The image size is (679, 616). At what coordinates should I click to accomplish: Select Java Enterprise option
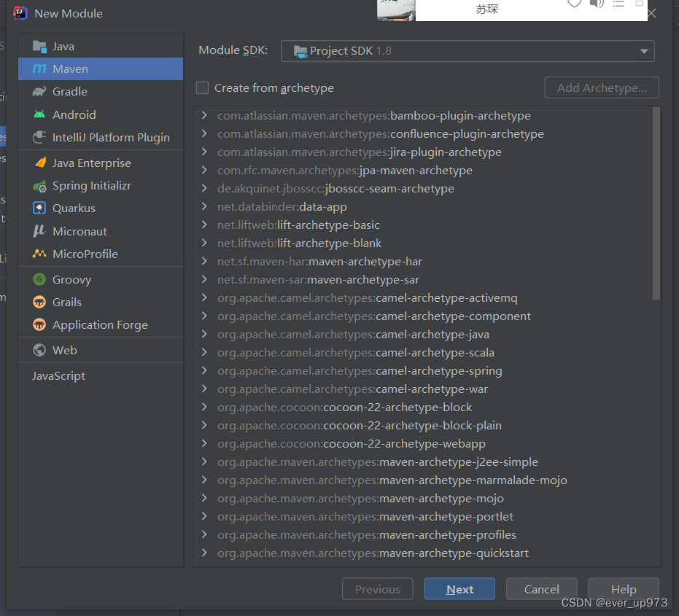101,163
